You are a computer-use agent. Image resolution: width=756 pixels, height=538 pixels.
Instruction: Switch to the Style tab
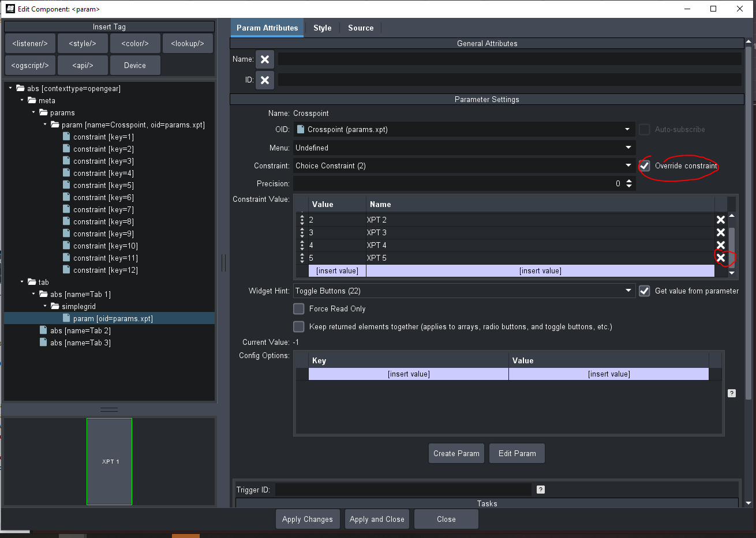click(323, 28)
